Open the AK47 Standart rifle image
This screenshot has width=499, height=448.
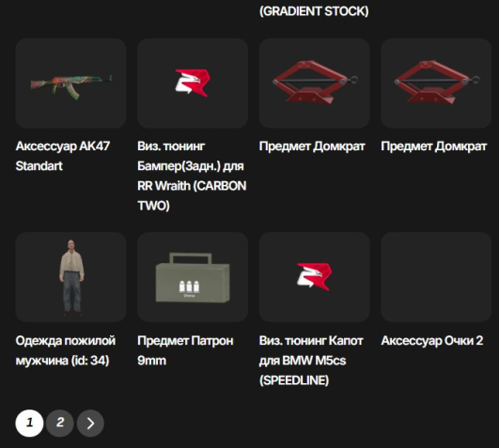[x=70, y=84]
